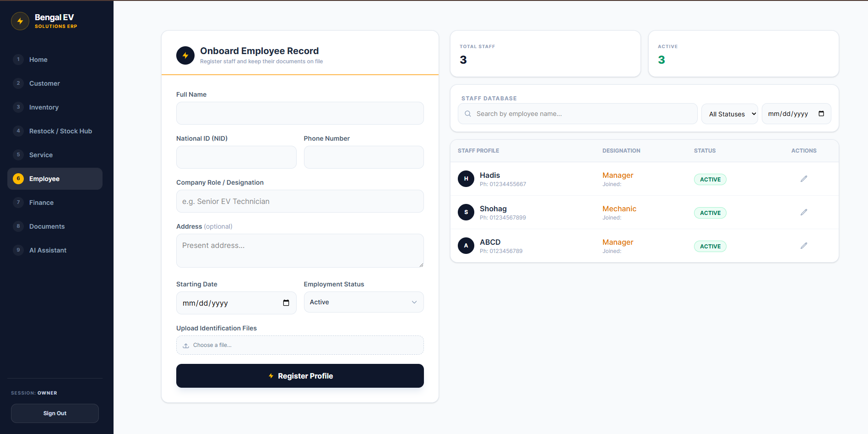This screenshot has height=434, width=868.
Task: Open Restock / Stock Hub
Action: pyautogui.click(x=55, y=131)
